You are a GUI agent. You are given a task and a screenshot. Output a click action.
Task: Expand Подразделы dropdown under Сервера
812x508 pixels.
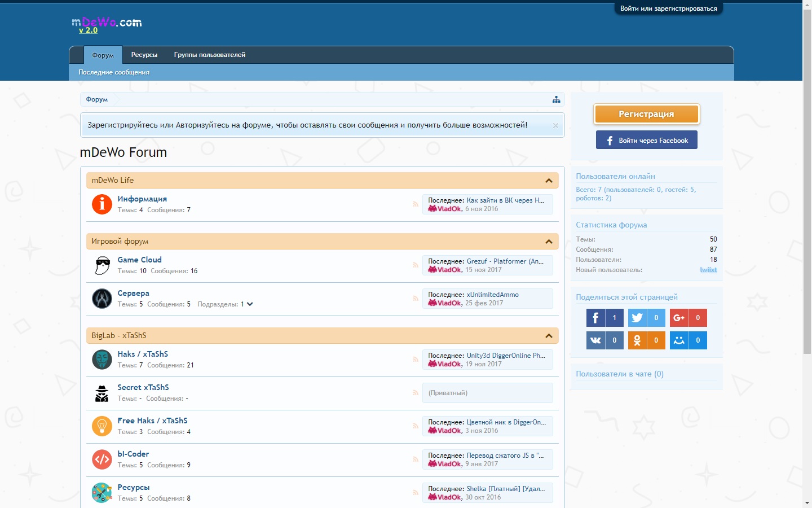click(250, 304)
